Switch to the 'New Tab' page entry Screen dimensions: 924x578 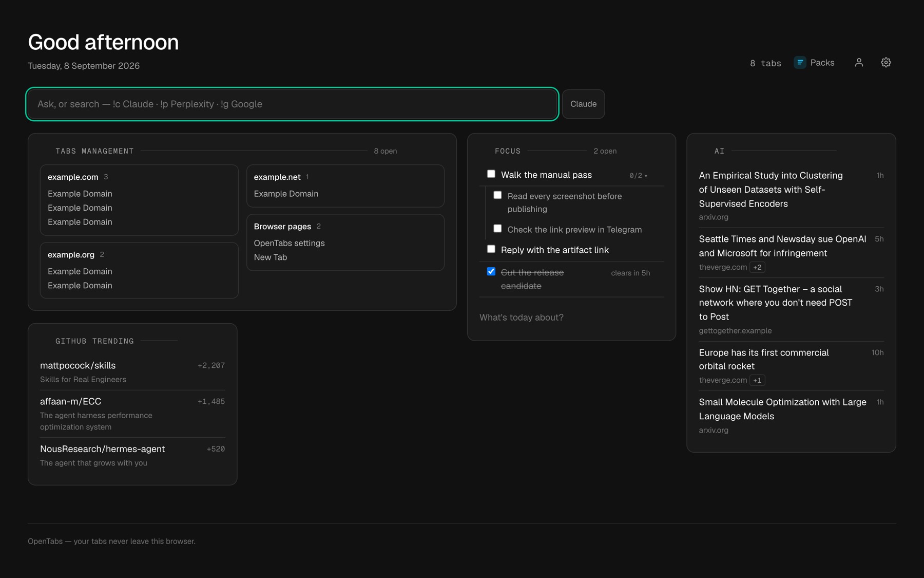[x=271, y=257]
